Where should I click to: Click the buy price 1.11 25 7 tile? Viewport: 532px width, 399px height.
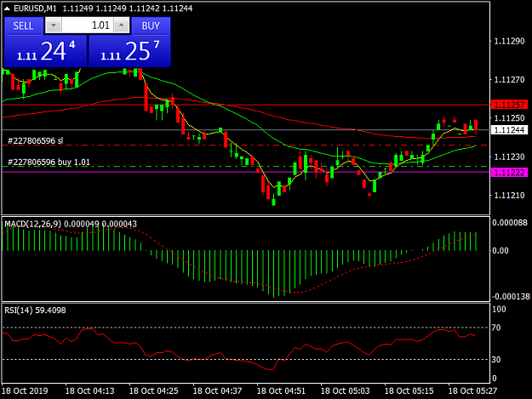coord(129,51)
